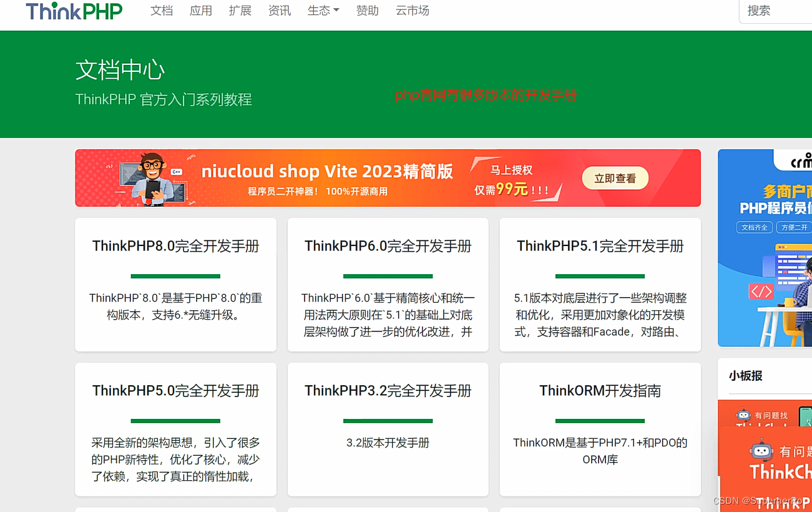The width and height of the screenshot is (812, 512).
Task: Click the ThinkPHP6.0 description text
Action: pos(388,315)
